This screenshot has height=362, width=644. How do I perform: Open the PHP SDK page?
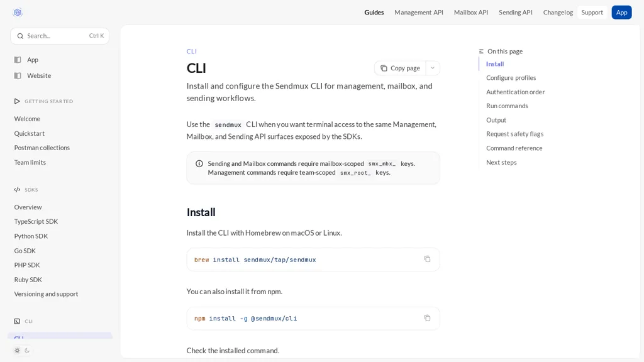pos(27,265)
